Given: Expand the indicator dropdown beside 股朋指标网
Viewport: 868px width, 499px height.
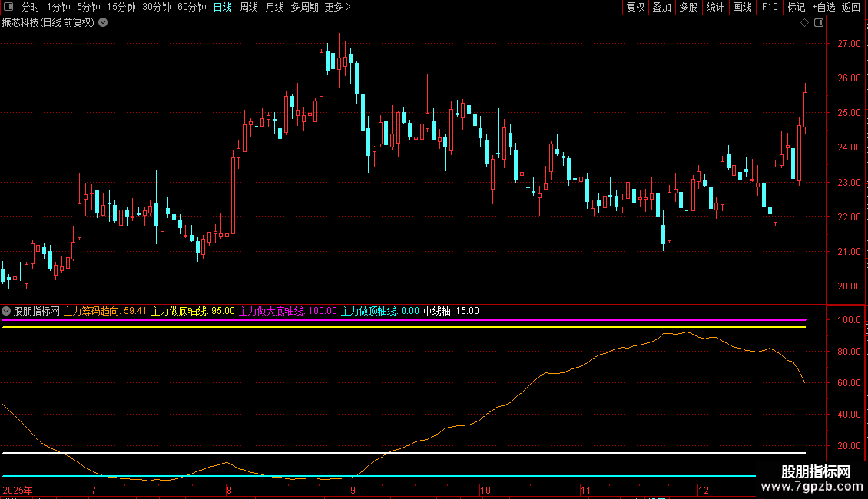Looking at the screenshot, I should pyautogui.click(x=6, y=311).
